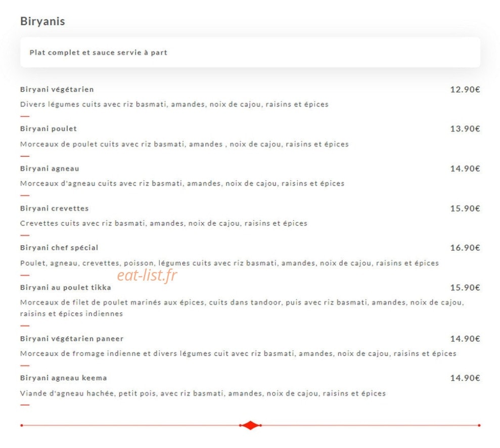The width and height of the screenshot is (500, 448).
Task: Click the Biryani chef spécial ingredients description
Action: pyautogui.click(x=230, y=263)
